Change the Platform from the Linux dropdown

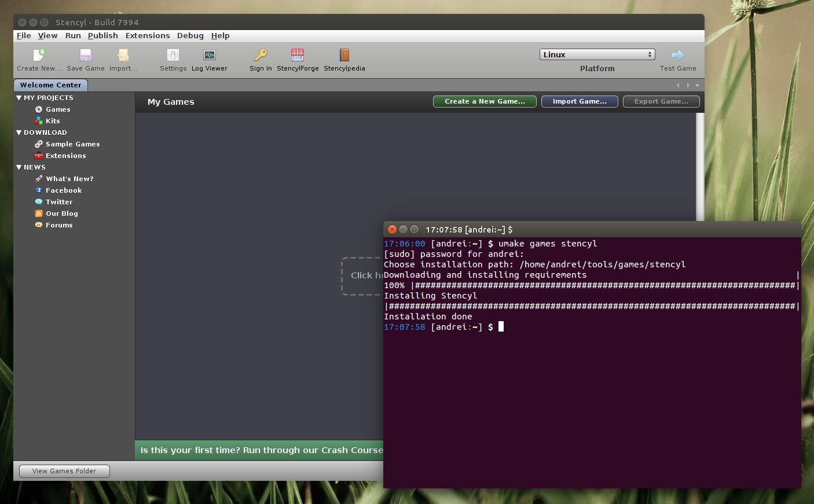coord(597,54)
